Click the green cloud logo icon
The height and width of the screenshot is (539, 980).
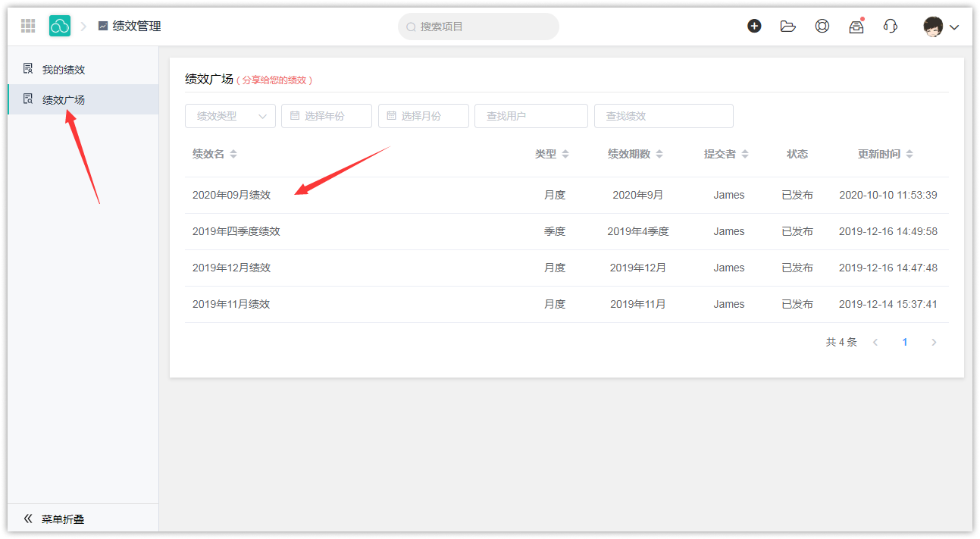60,27
